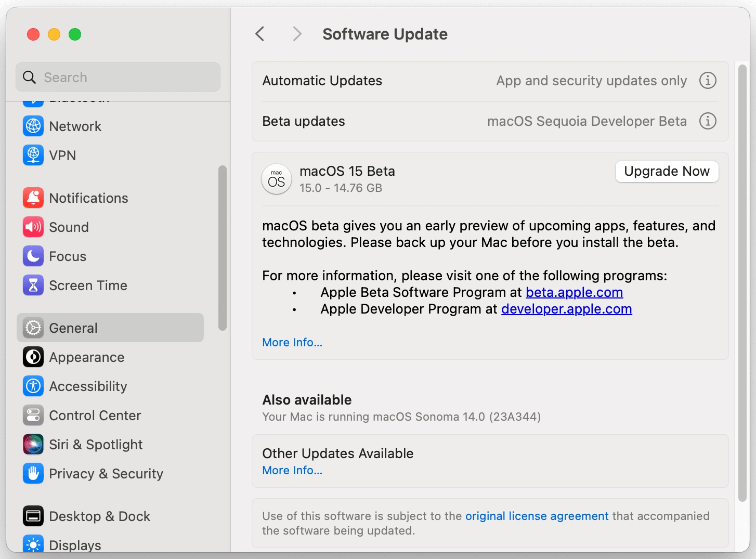Click the Siri & Spotlight icon
Screen dimensions: 756x559
coord(33,444)
